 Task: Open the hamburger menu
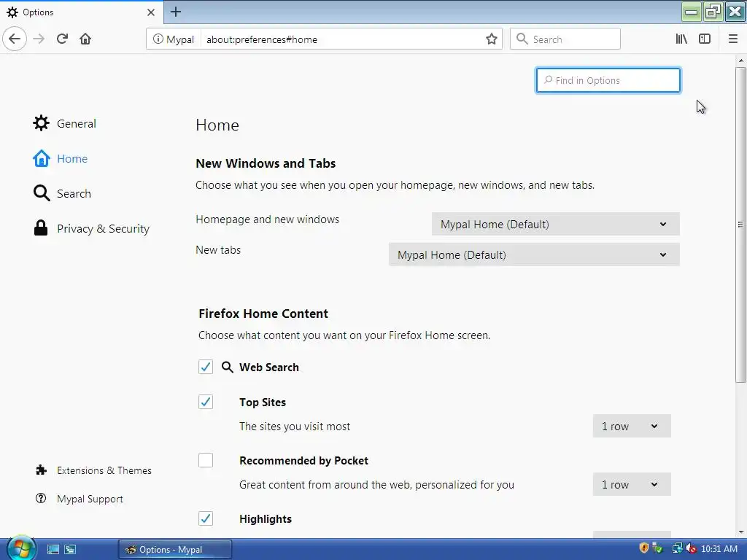733,39
